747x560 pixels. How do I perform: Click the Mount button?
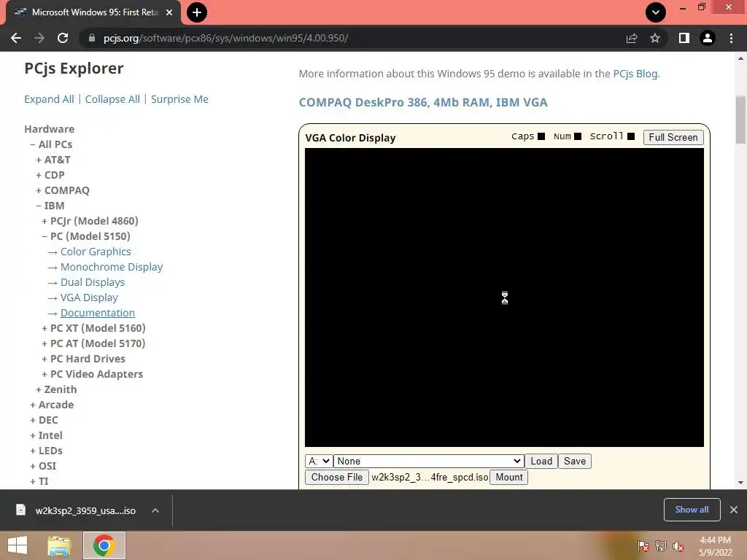(508, 477)
